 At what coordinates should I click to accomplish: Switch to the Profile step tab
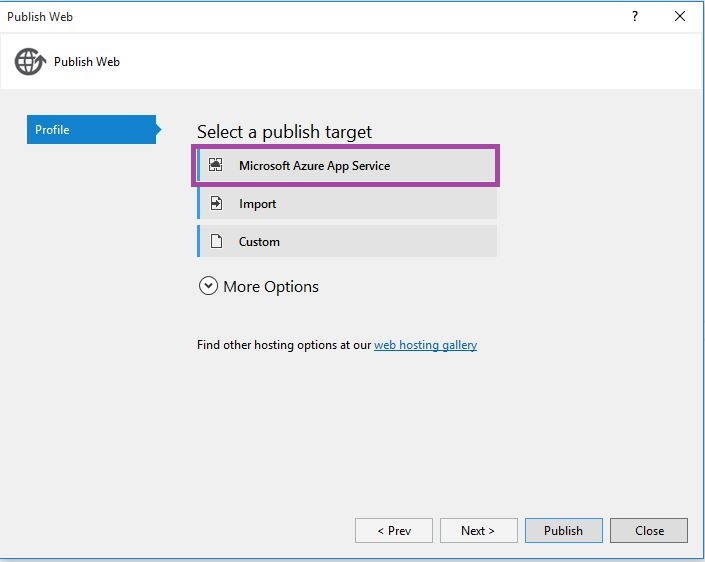tap(90, 130)
